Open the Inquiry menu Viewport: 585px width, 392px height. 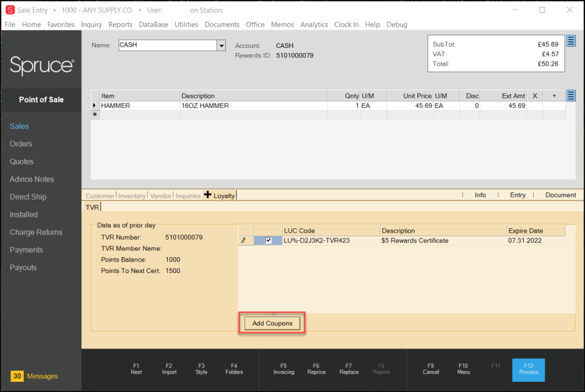[92, 24]
